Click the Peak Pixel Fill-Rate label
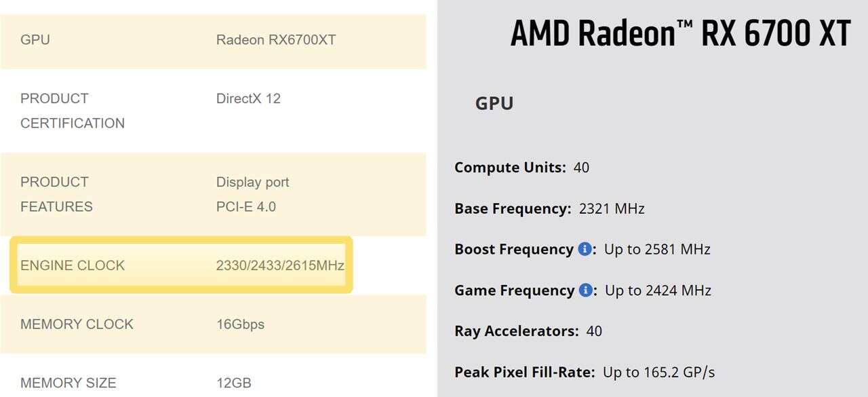The height and width of the screenshot is (397, 868). 524,372
